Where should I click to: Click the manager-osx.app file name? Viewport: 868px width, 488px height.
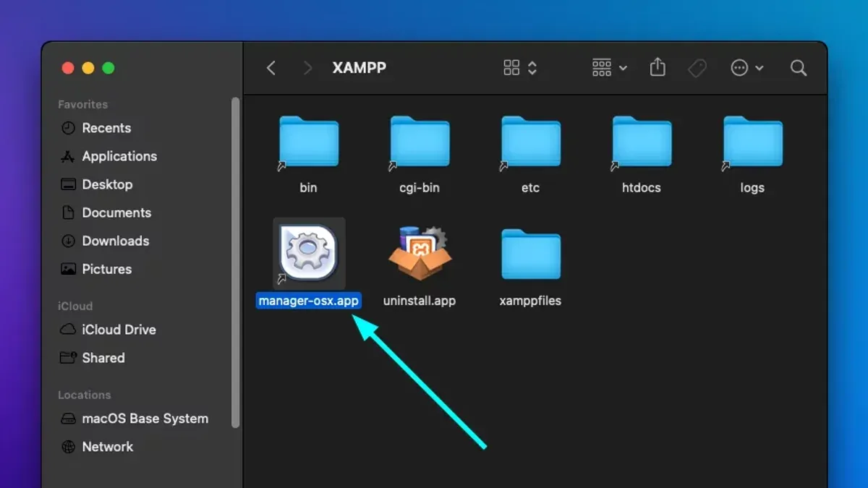click(x=309, y=301)
